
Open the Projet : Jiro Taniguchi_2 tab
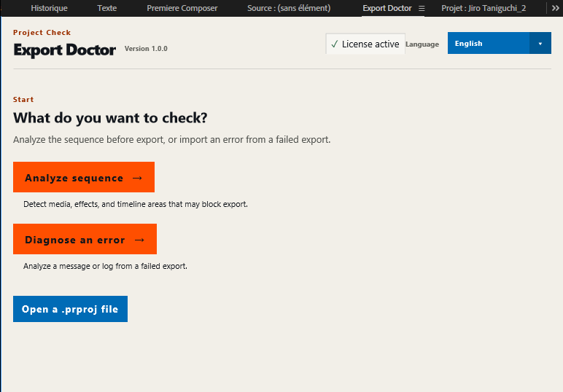pyautogui.click(x=484, y=8)
